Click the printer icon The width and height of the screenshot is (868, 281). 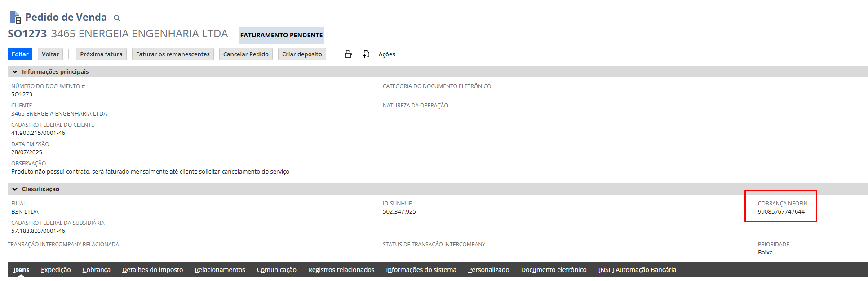(348, 54)
